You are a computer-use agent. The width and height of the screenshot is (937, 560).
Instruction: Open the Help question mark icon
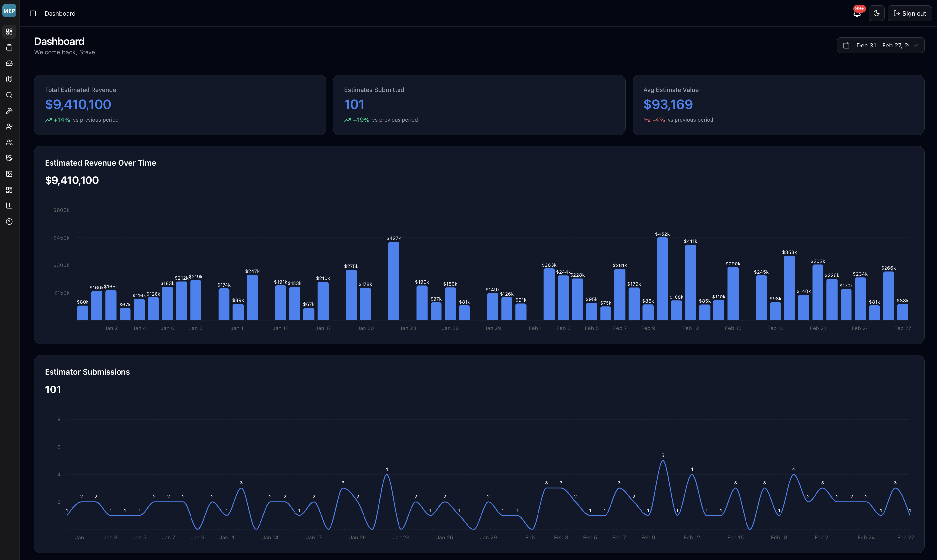coord(9,222)
